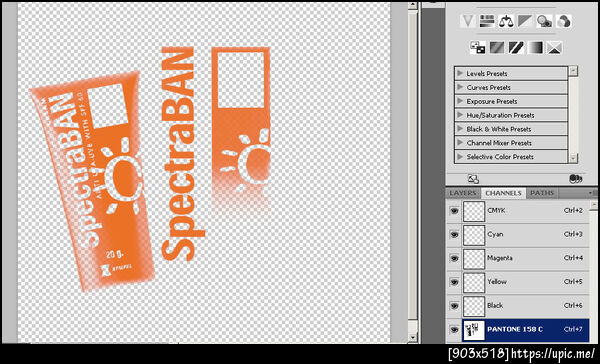Expand the Channel Mixer Presets group

point(460,142)
